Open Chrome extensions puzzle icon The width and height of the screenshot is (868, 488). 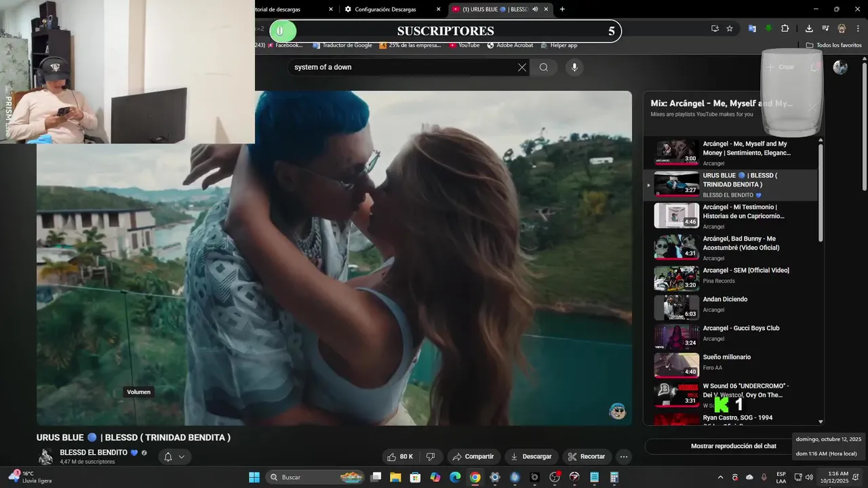[785, 28]
